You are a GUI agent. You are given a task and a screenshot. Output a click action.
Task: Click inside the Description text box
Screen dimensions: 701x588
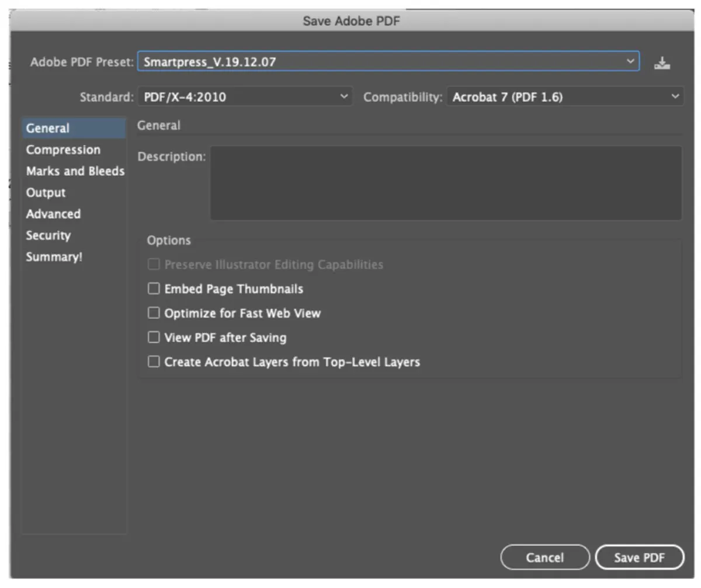click(x=447, y=181)
